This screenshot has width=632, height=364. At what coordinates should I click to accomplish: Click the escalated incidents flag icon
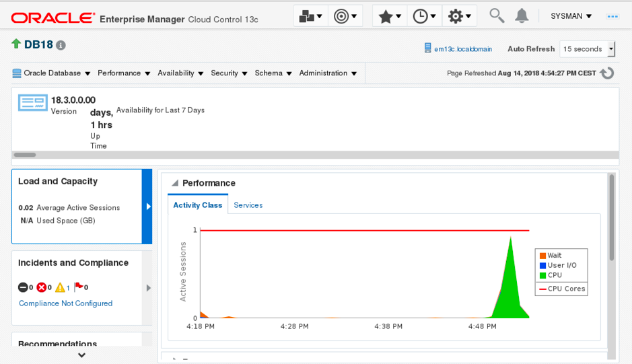click(79, 287)
